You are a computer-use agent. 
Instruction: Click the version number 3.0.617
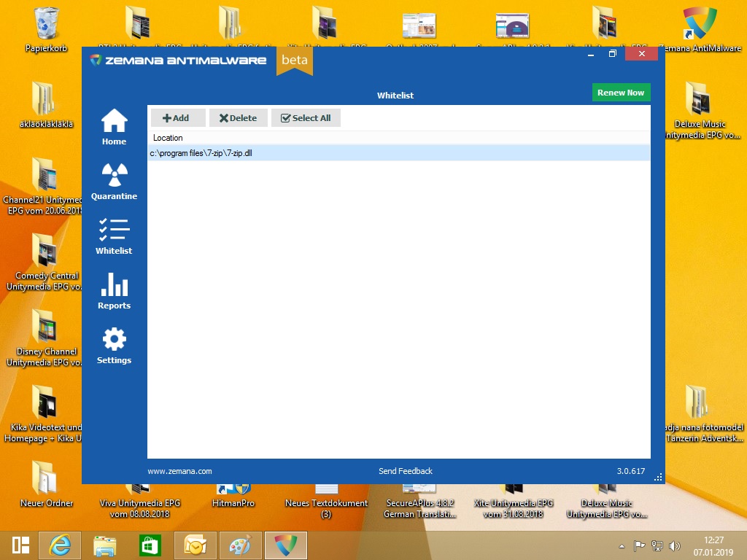631,471
